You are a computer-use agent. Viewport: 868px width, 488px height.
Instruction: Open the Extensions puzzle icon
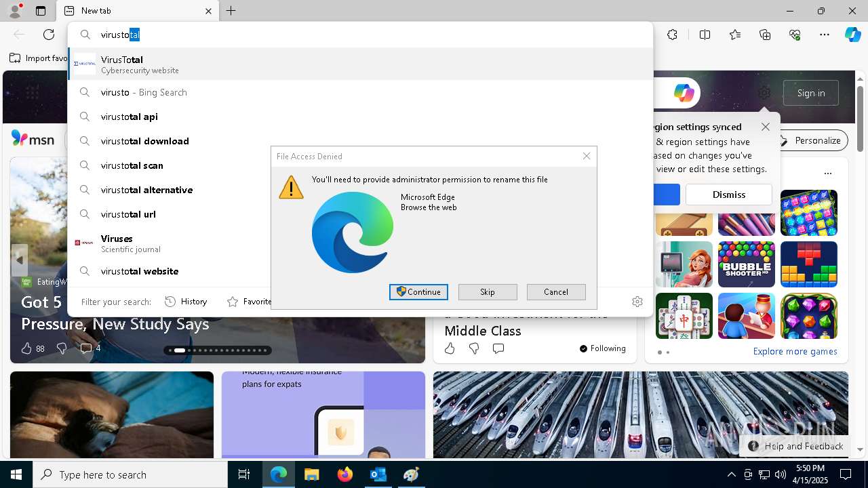point(672,35)
